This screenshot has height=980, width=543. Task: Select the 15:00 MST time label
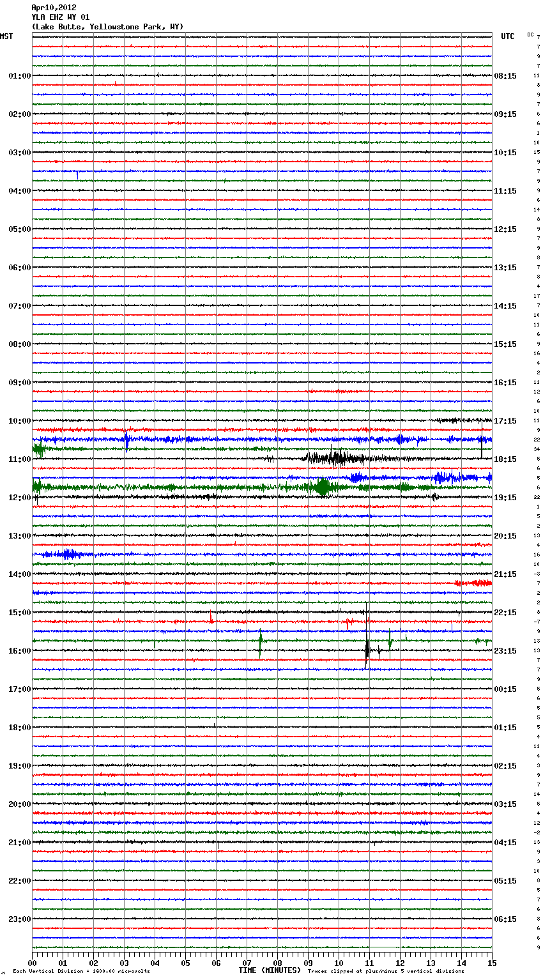point(19,613)
